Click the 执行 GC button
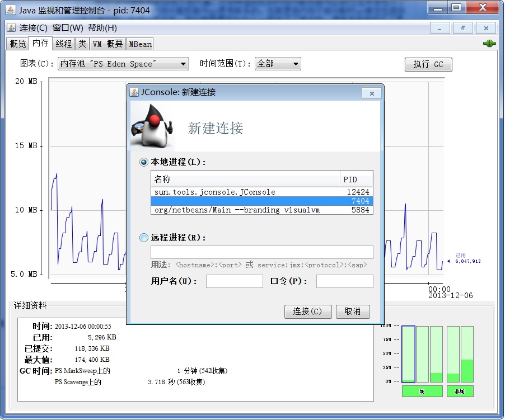Viewport: 505px width, 420px height. point(428,64)
